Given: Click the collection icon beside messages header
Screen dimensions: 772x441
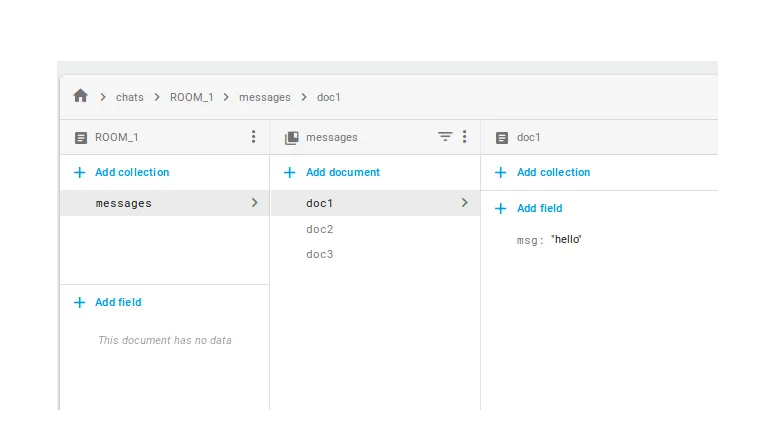Looking at the screenshot, I should coord(292,137).
